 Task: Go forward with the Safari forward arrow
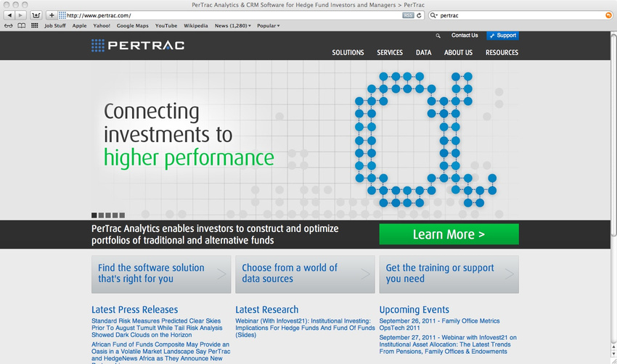tap(20, 15)
